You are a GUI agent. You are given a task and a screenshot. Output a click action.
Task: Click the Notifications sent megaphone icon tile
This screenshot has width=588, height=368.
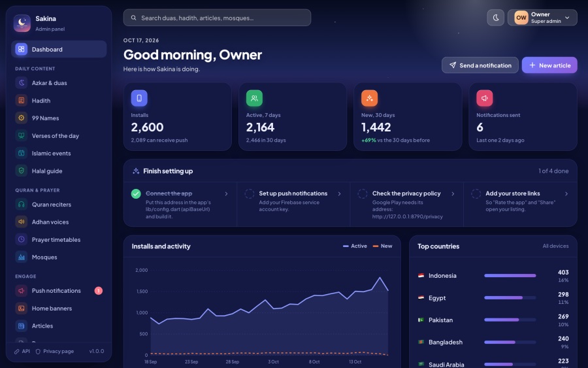[x=485, y=98]
